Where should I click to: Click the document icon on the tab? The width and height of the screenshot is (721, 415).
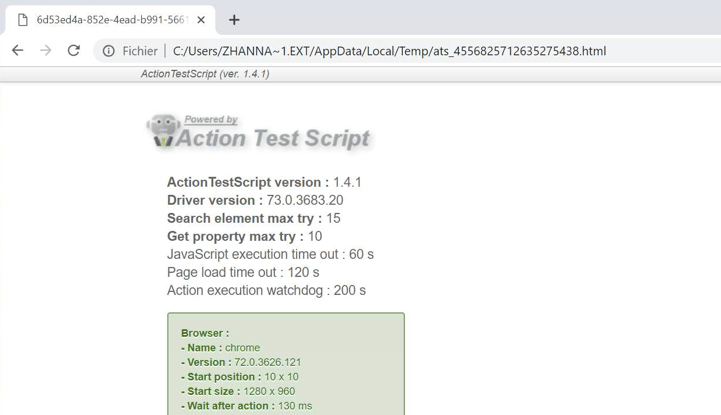(x=23, y=20)
